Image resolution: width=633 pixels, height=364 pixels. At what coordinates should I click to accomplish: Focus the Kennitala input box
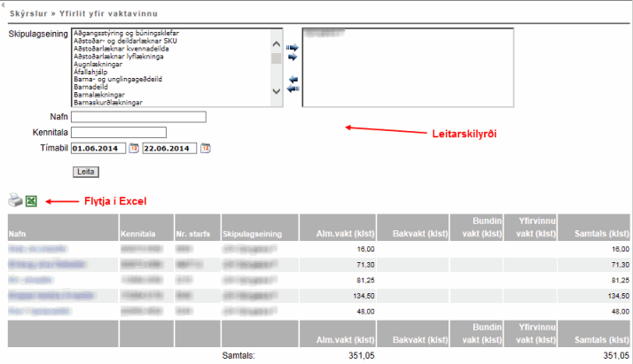pyautogui.click(x=119, y=132)
